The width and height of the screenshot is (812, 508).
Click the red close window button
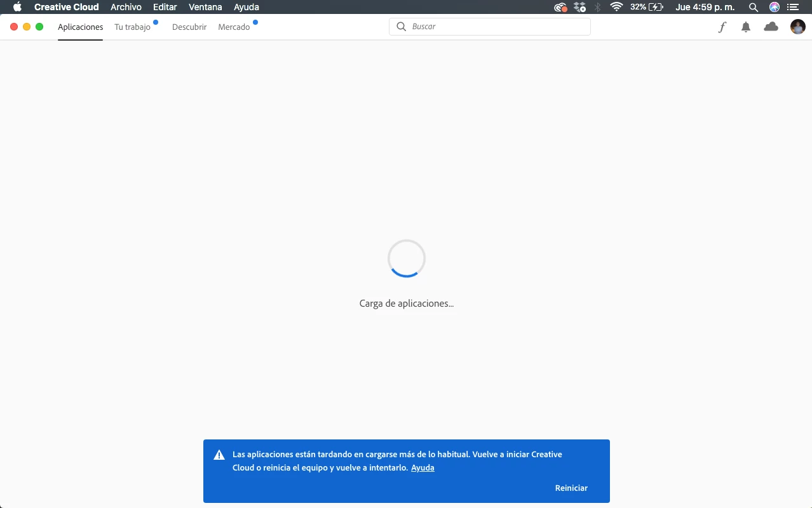point(14,27)
